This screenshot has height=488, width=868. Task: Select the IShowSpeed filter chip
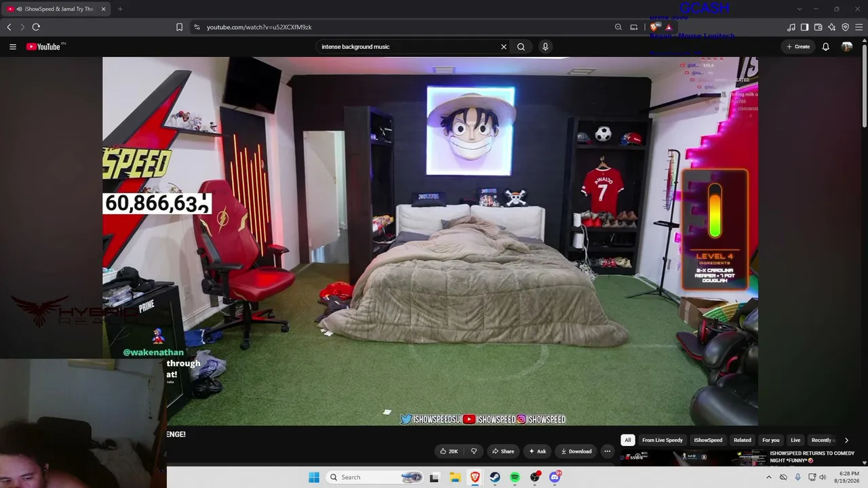pyautogui.click(x=708, y=440)
